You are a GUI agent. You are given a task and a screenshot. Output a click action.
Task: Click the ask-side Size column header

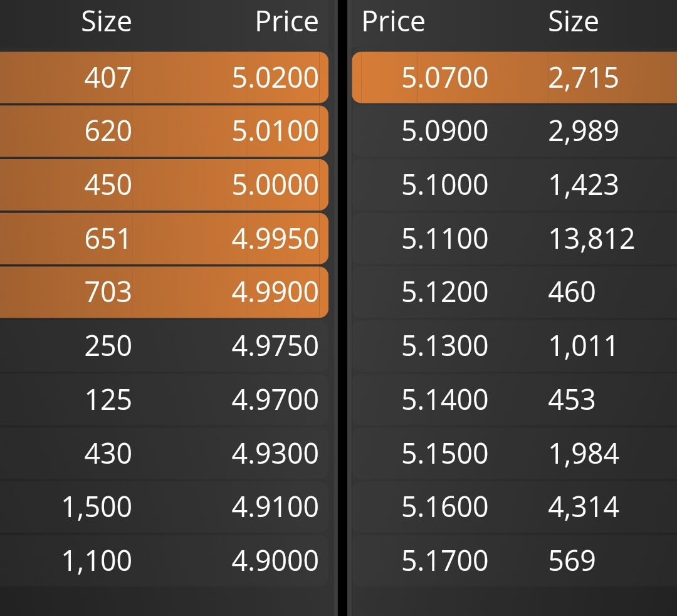coord(574,21)
